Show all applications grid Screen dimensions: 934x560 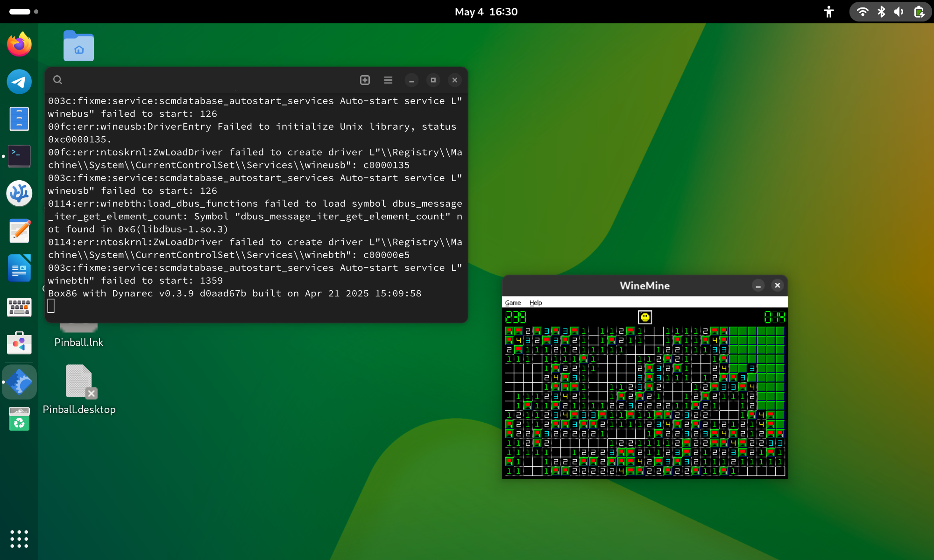(x=19, y=539)
